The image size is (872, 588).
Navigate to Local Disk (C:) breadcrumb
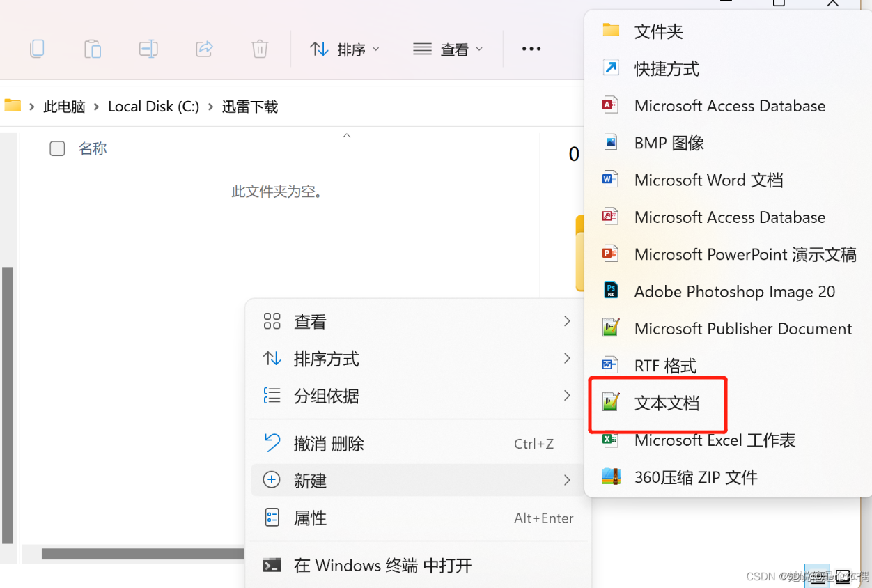pyautogui.click(x=154, y=107)
